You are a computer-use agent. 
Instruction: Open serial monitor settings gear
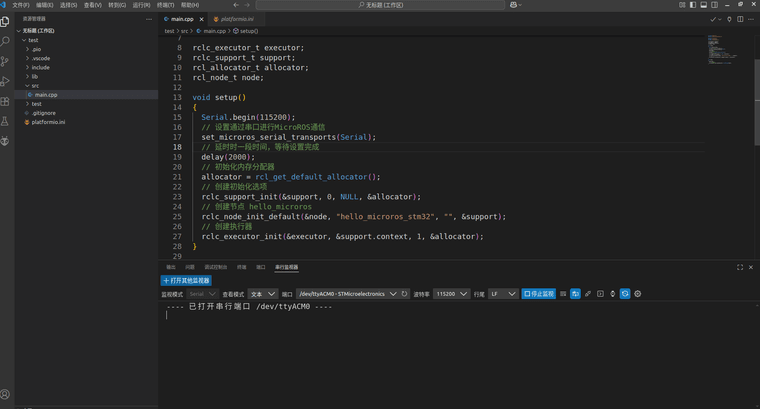pos(638,294)
